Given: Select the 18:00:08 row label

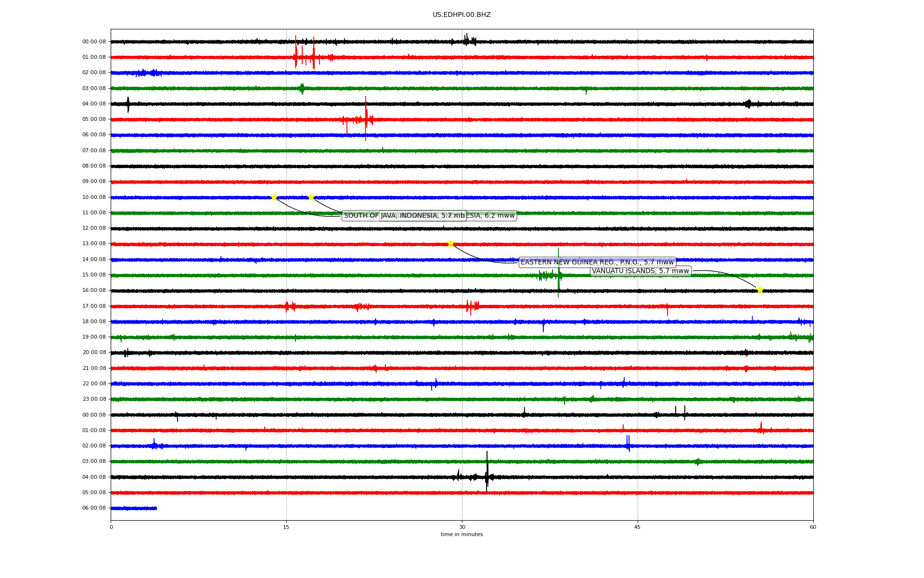Looking at the screenshot, I should tap(94, 322).
